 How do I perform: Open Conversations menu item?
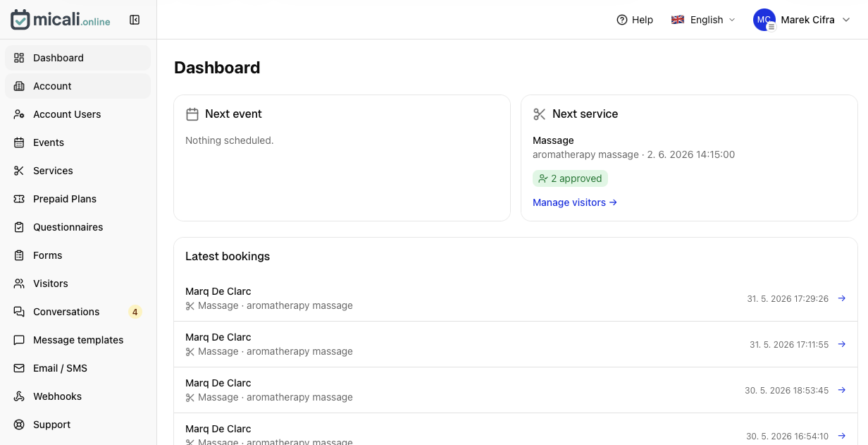[77, 312]
